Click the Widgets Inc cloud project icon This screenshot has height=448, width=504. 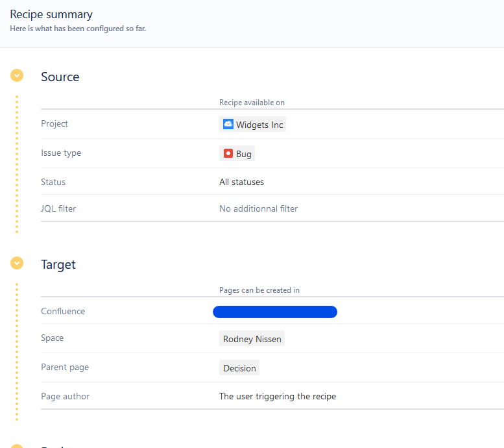228,124
